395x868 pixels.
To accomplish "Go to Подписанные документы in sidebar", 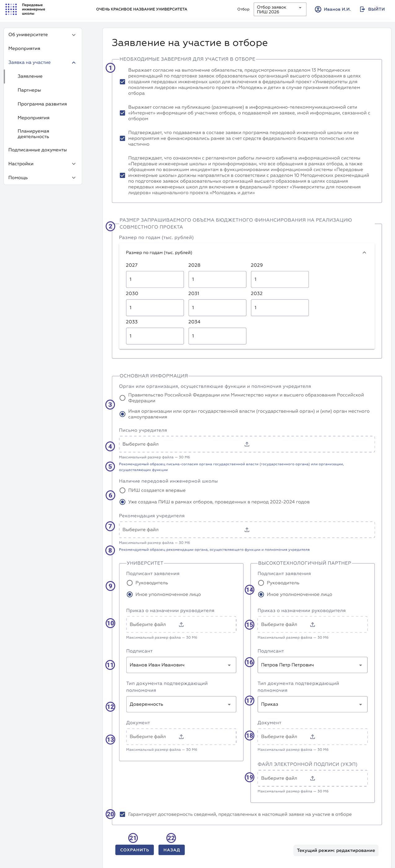I will (x=37, y=150).
